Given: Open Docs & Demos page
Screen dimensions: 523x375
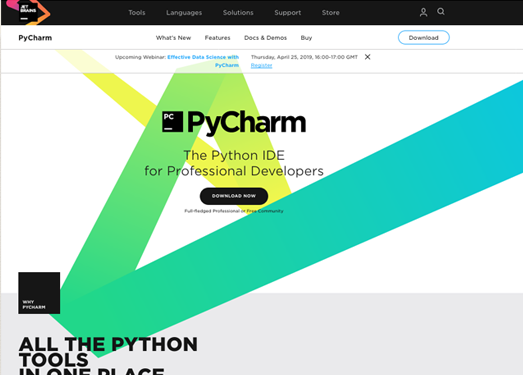Looking at the screenshot, I should pyautogui.click(x=266, y=38).
